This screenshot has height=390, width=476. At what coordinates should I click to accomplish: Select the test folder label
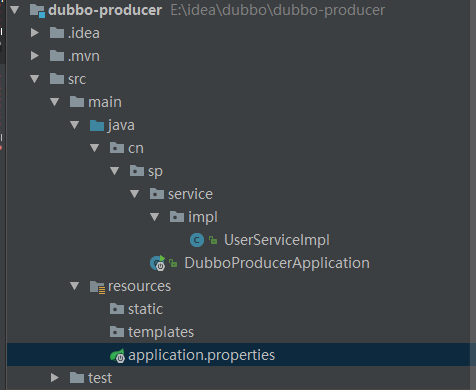point(100,378)
